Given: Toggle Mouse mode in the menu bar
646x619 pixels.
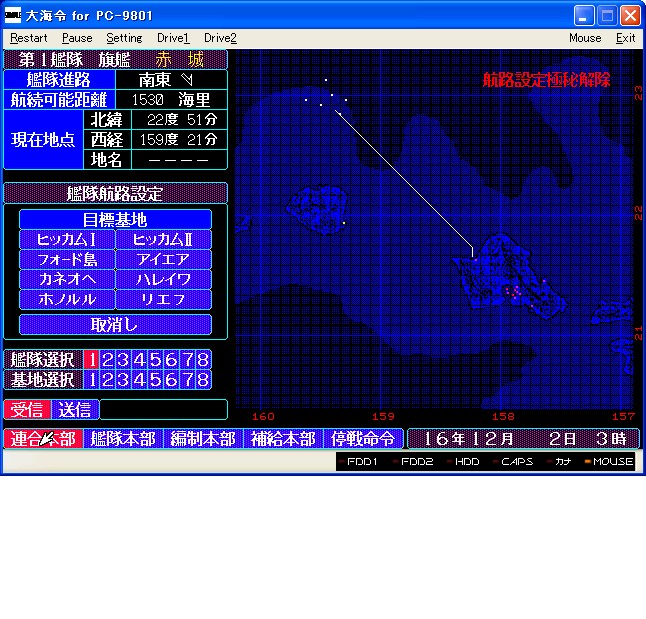Looking at the screenshot, I should click(585, 38).
